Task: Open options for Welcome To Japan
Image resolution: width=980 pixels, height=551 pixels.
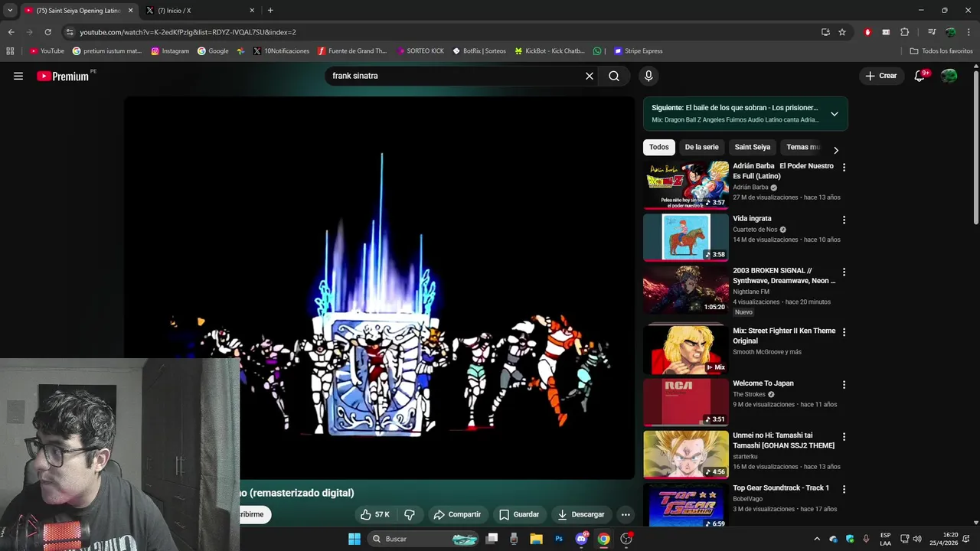Action: pyautogui.click(x=844, y=384)
